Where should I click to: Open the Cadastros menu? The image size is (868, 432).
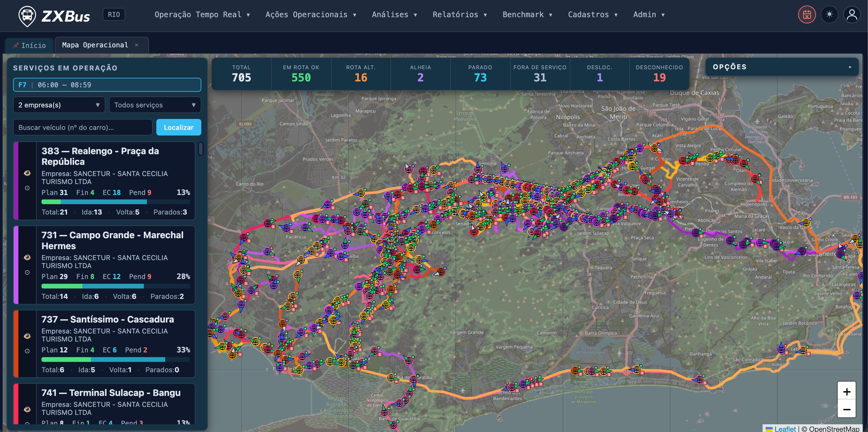pyautogui.click(x=593, y=14)
